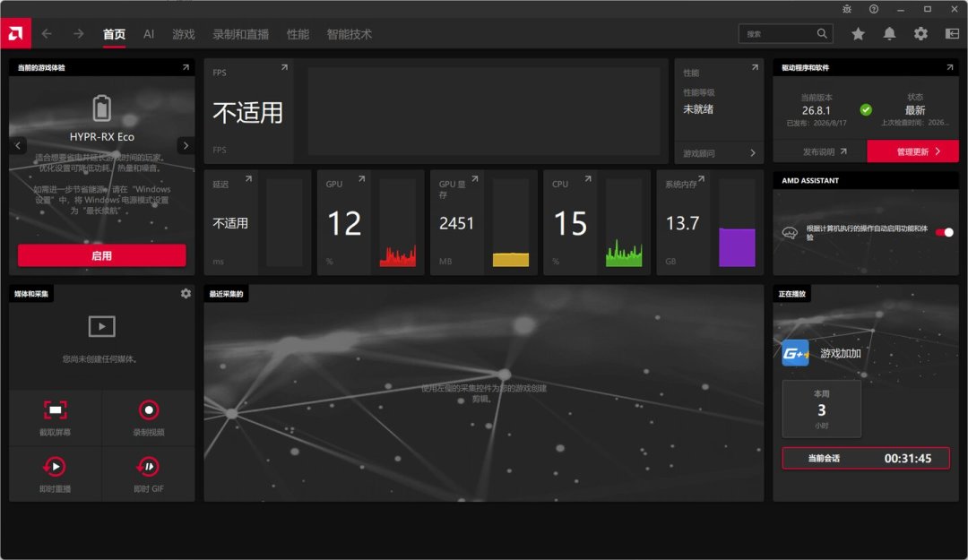Toggle the sidebar panel layout icon
Viewport: 968px width, 560px height.
click(952, 34)
